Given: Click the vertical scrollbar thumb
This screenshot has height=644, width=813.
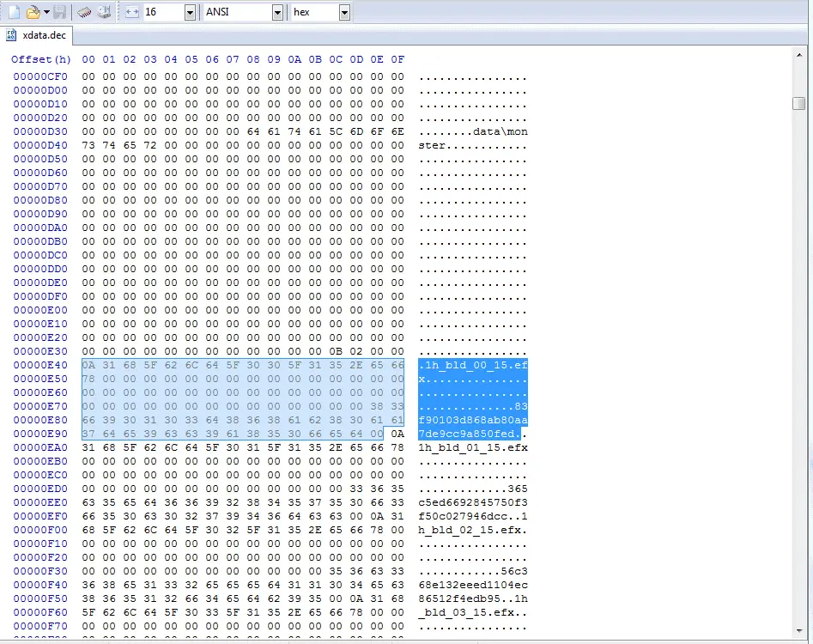Looking at the screenshot, I should click(x=799, y=103).
